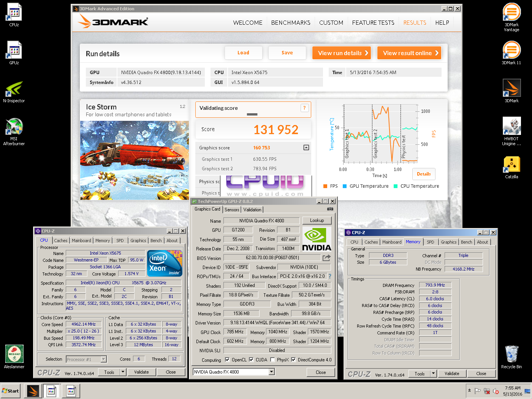
Task: Open 3DMark Vantage desktop shortcut
Action: coord(511,17)
